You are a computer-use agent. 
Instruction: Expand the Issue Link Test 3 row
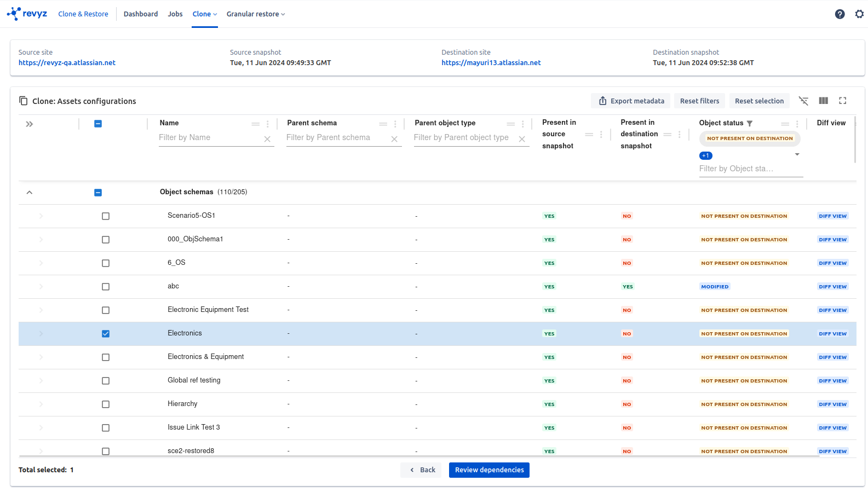coord(41,428)
